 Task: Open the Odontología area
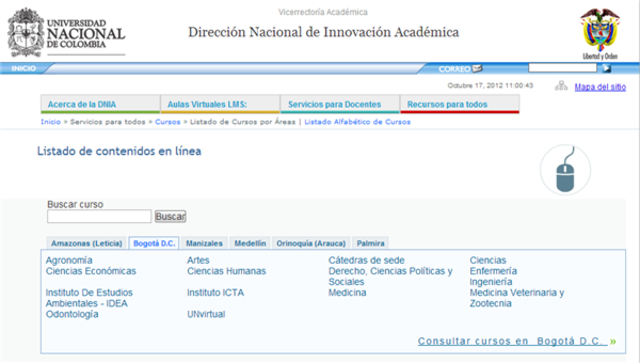(x=72, y=314)
